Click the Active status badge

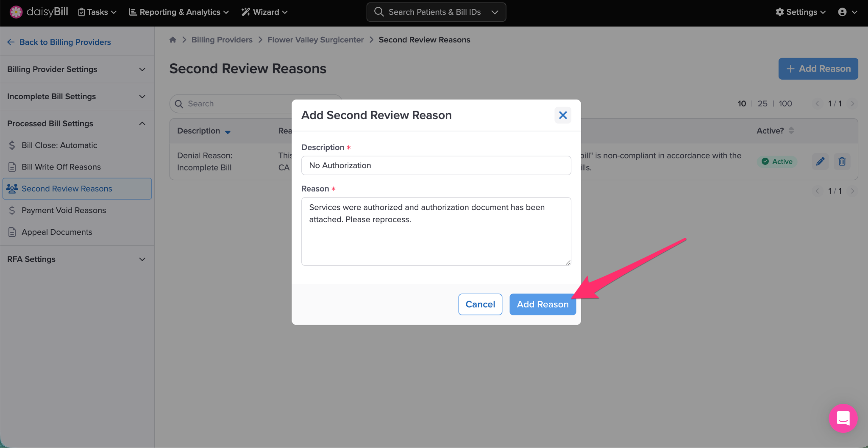pos(777,161)
